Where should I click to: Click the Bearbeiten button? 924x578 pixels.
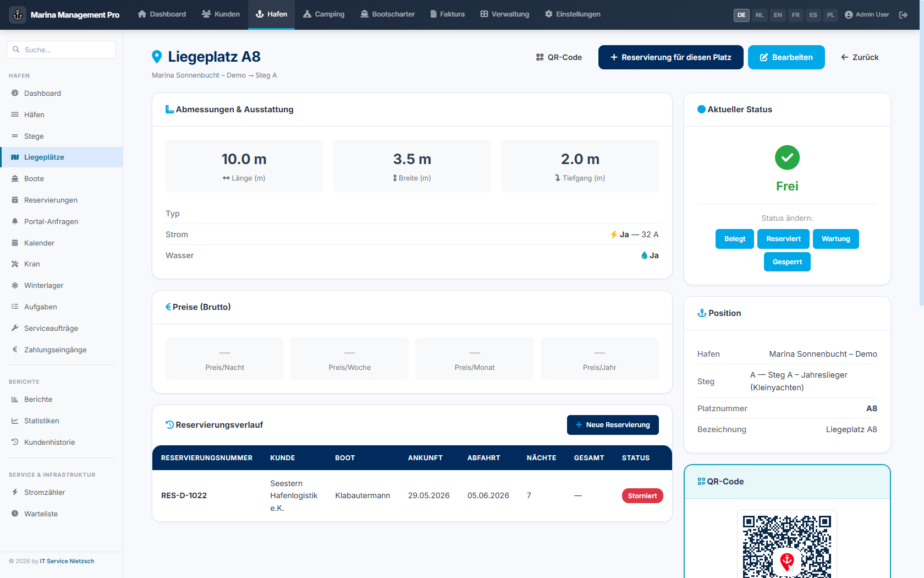pyautogui.click(x=787, y=57)
